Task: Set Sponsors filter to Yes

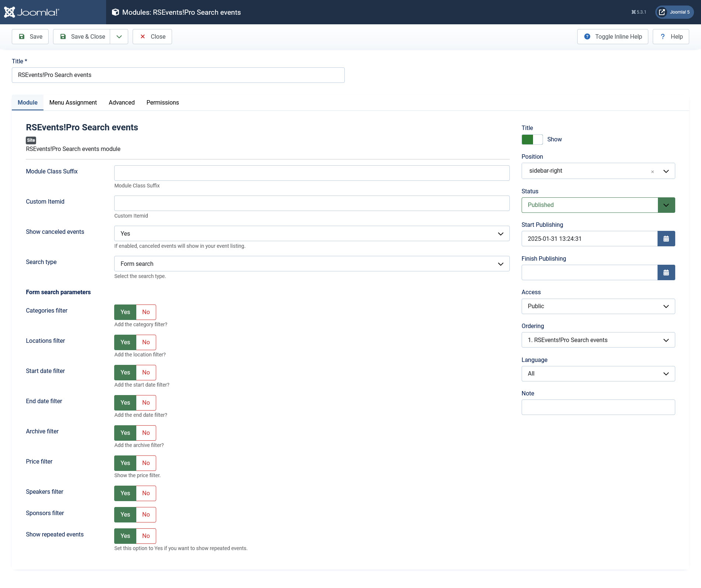Action: point(125,515)
